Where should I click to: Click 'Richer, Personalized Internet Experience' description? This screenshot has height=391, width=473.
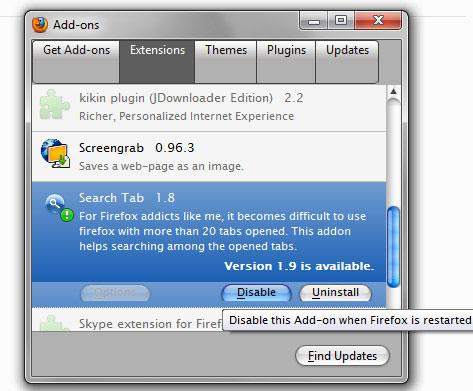[x=186, y=116]
